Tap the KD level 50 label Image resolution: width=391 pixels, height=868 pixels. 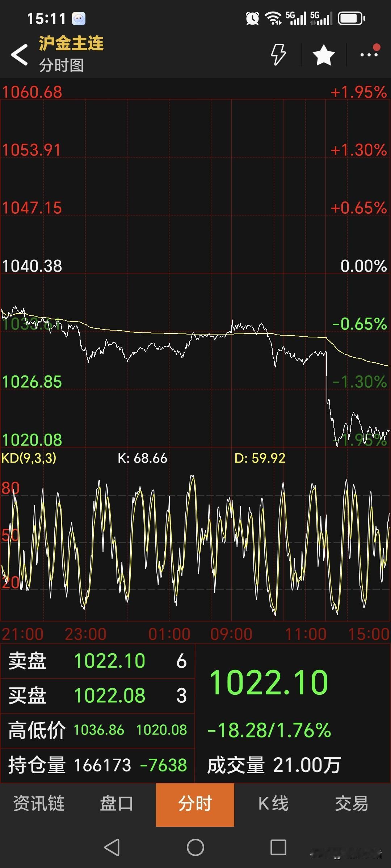[x=10, y=535]
